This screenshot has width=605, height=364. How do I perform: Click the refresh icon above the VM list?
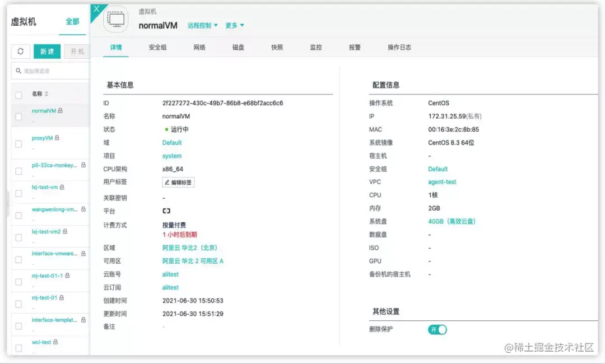coord(21,51)
